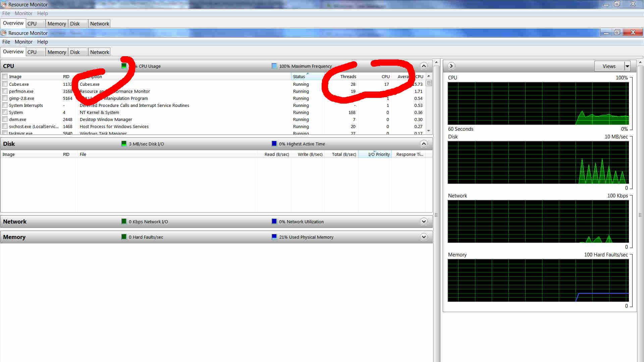This screenshot has width=644, height=362.
Task: Collapse the CPU section
Action: click(424, 66)
